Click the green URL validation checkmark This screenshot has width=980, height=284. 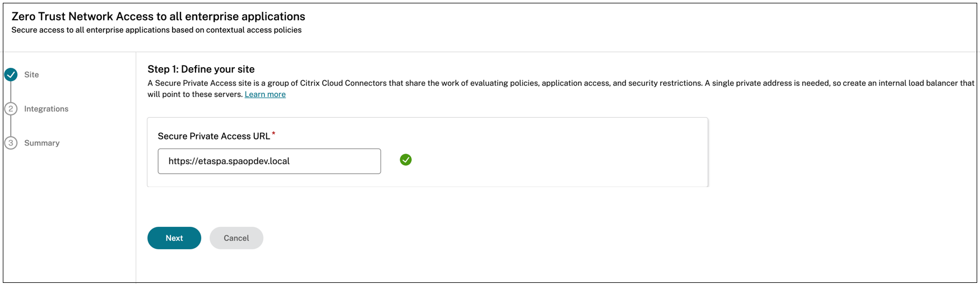406,160
